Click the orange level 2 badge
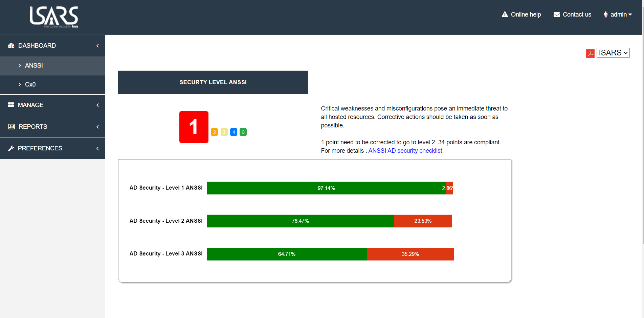 click(215, 132)
